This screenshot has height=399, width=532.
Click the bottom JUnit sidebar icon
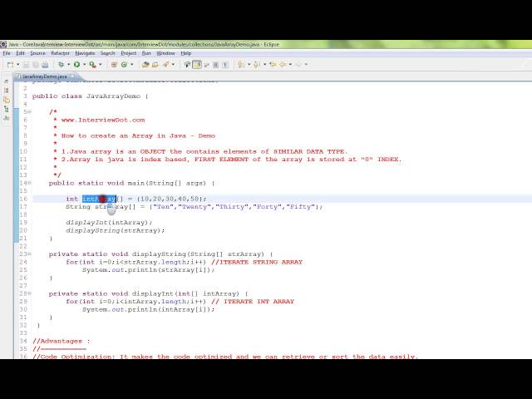pyautogui.click(x=6, y=118)
